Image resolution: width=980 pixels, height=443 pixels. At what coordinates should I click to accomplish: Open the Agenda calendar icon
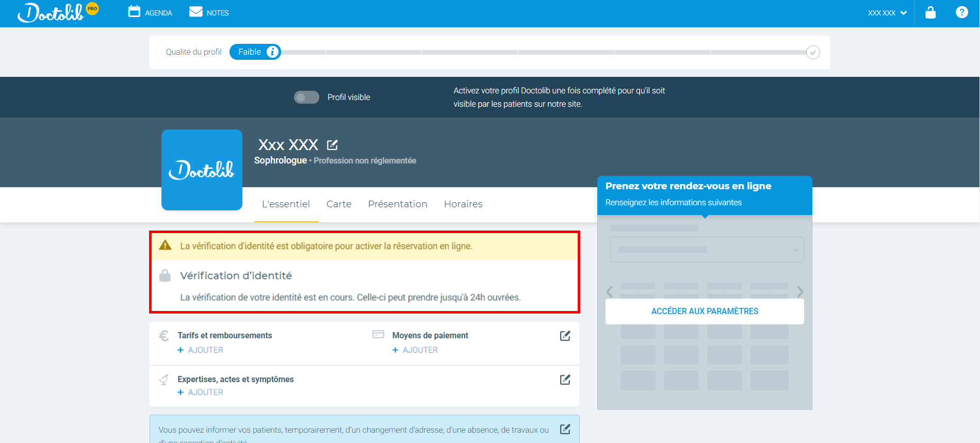click(134, 11)
